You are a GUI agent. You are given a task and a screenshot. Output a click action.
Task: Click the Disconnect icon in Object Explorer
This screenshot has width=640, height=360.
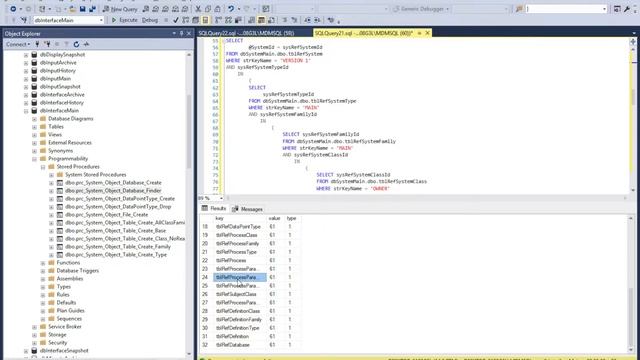47,44
